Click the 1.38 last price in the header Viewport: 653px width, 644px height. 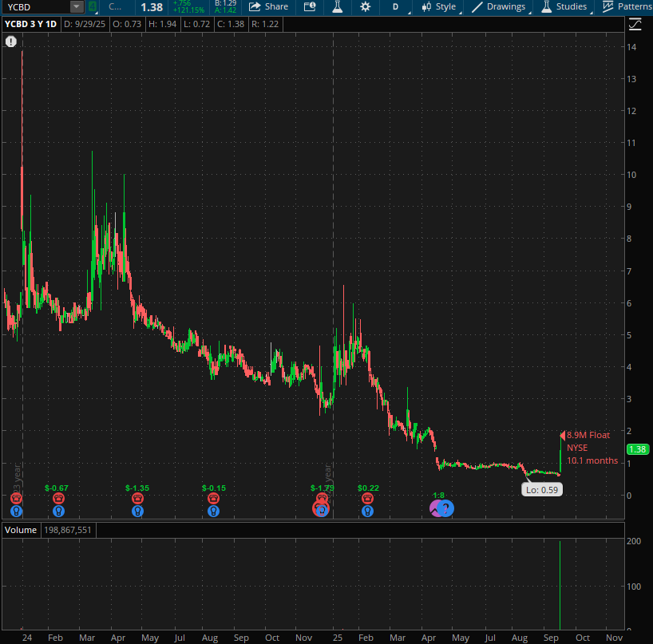point(152,7)
